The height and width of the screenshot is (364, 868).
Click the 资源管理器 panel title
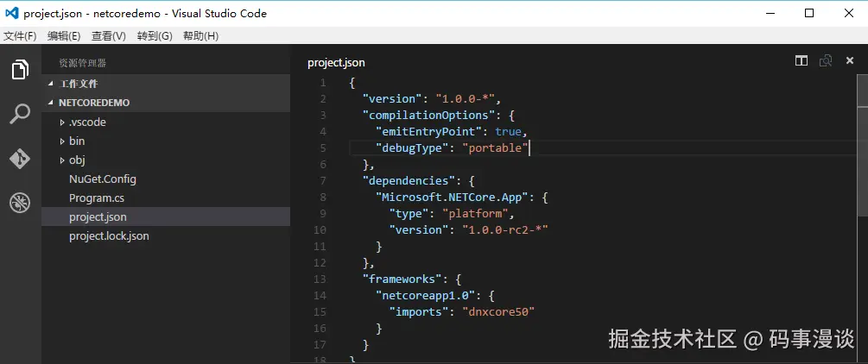(x=83, y=63)
